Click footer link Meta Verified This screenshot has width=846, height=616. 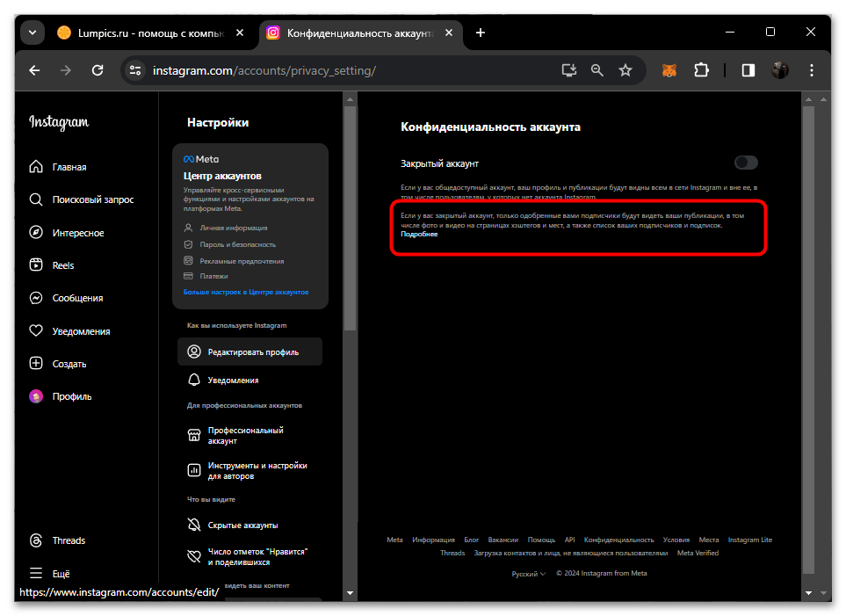(x=698, y=553)
